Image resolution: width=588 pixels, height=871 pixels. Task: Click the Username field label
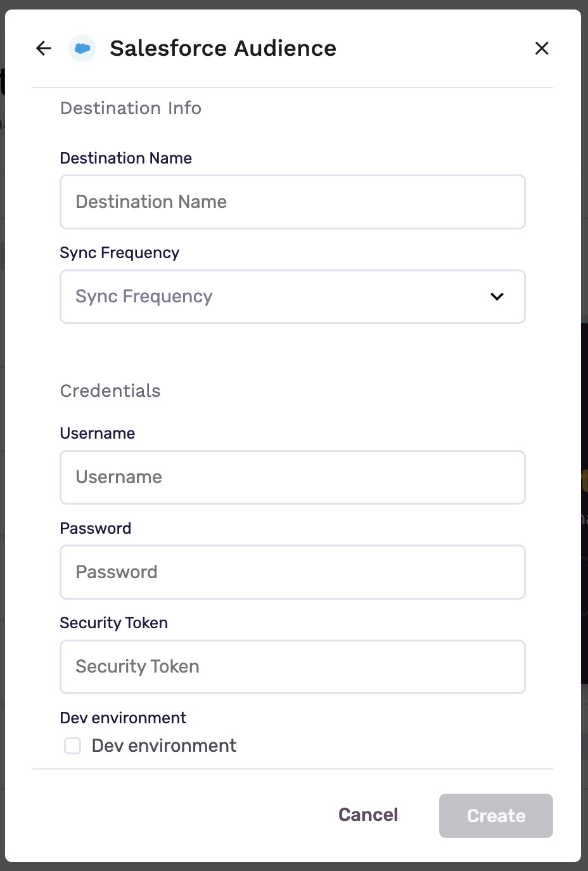click(x=98, y=434)
